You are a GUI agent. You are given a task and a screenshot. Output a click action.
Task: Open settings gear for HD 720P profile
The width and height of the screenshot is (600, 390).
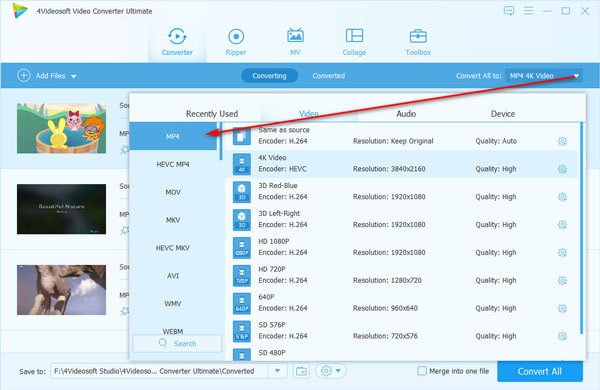[x=562, y=281]
